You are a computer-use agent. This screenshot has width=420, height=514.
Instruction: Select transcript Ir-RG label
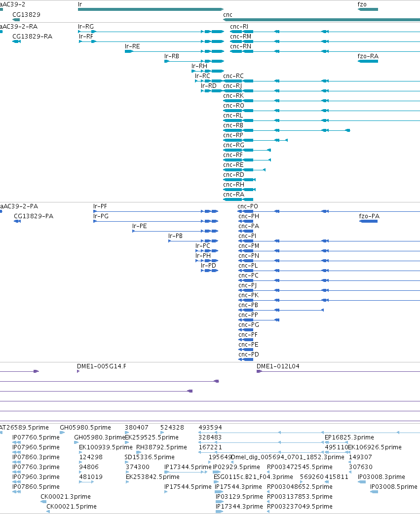pos(86,27)
